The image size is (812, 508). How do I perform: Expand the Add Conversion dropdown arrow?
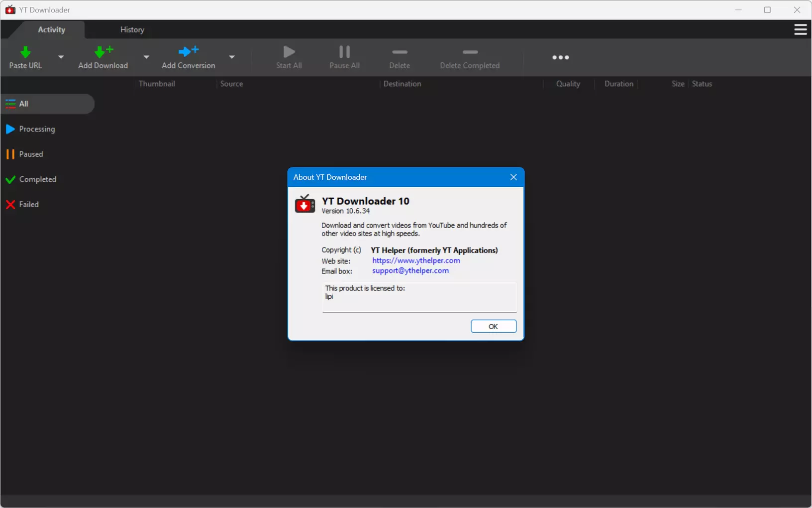coord(232,57)
